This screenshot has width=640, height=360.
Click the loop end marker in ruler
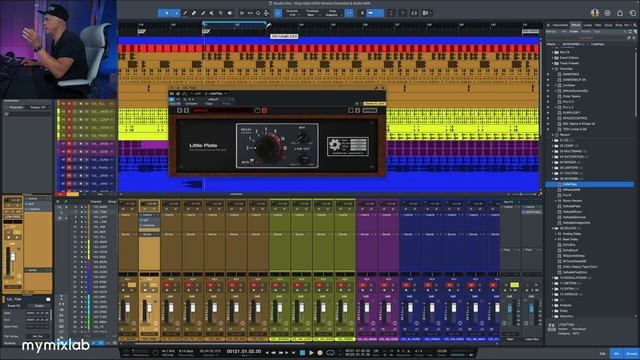pos(266,24)
